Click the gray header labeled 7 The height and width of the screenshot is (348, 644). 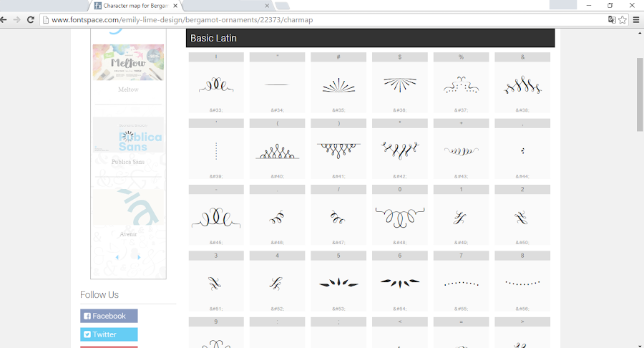point(461,256)
